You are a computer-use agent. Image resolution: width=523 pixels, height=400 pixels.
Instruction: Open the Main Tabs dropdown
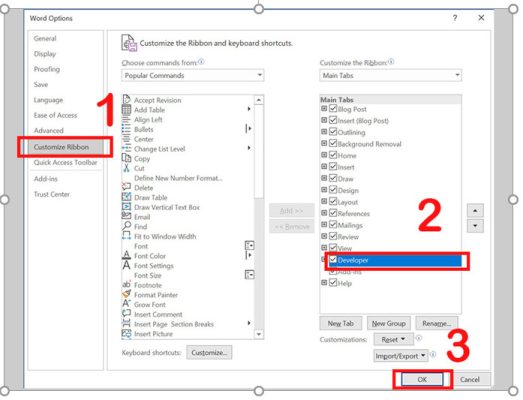click(390, 75)
